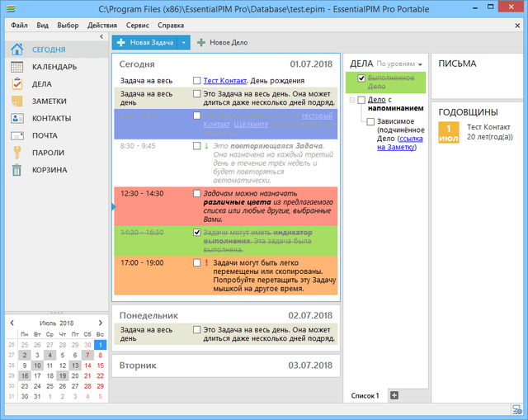Image resolution: width=528 pixels, height=420 pixels.
Task: Add a new list tab with plus icon
Action: (394, 396)
